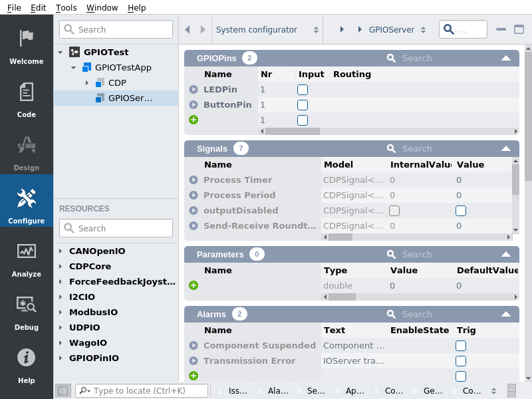This screenshot has height=399, width=532.
Task: Expand the CDP tree node
Action: (x=86, y=82)
